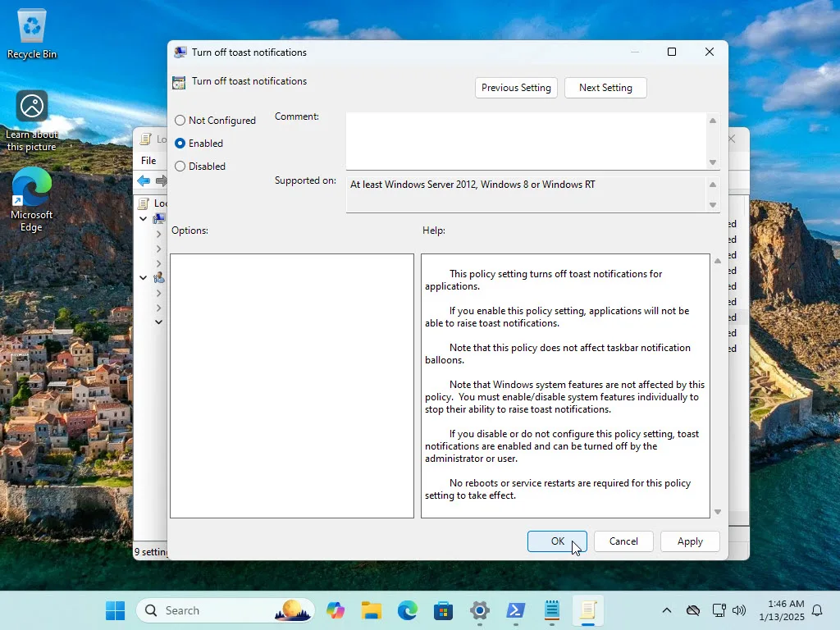Collapse the Computer Configuration tree node
840x630 pixels.
click(144, 219)
